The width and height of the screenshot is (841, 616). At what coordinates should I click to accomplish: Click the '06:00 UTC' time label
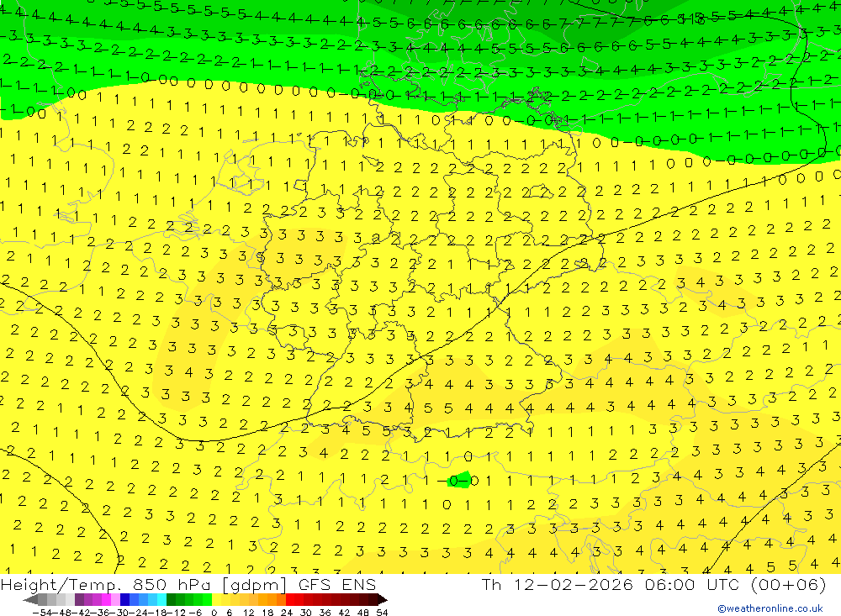coord(692,584)
